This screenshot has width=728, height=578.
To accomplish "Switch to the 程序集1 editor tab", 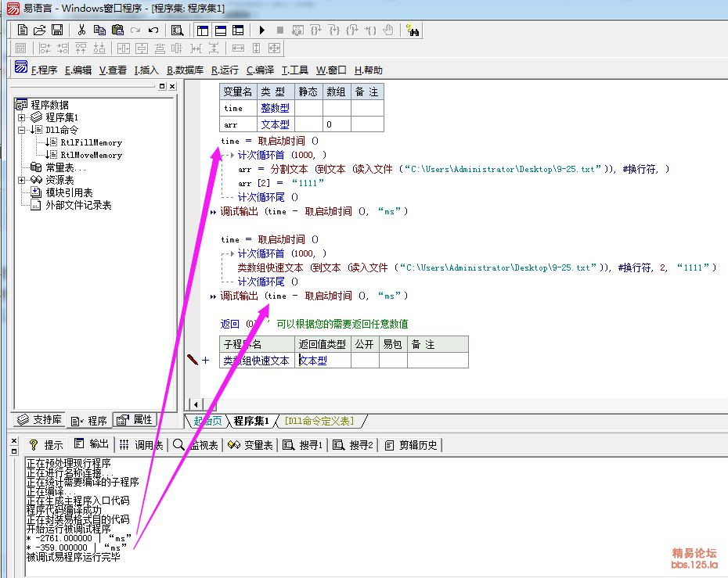I will (251, 421).
